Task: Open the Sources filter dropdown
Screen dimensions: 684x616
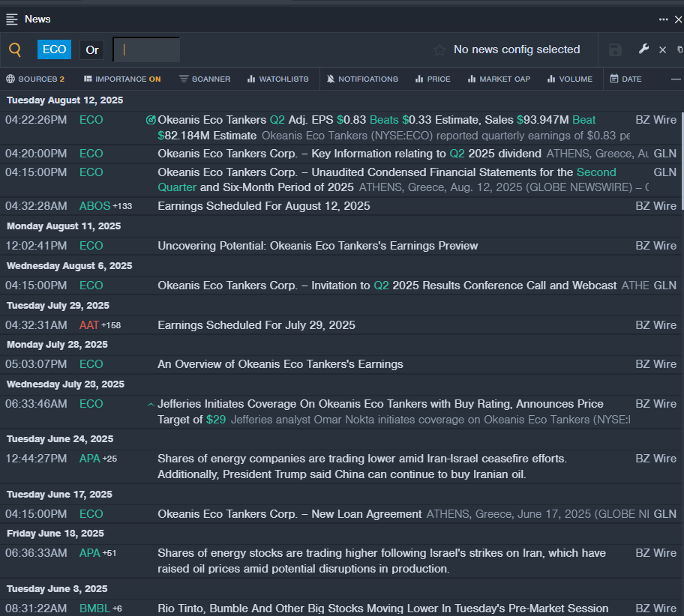Action: 35,79
